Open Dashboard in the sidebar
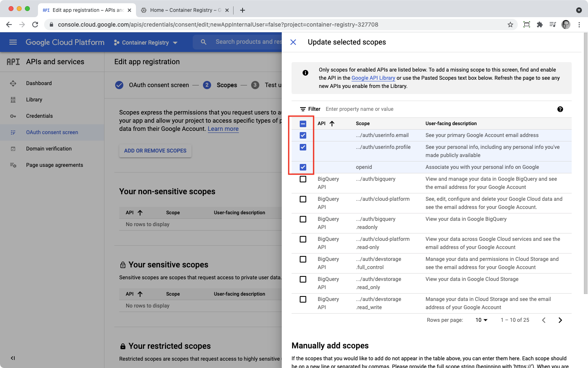Image resolution: width=588 pixels, height=368 pixels. click(39, 83)
